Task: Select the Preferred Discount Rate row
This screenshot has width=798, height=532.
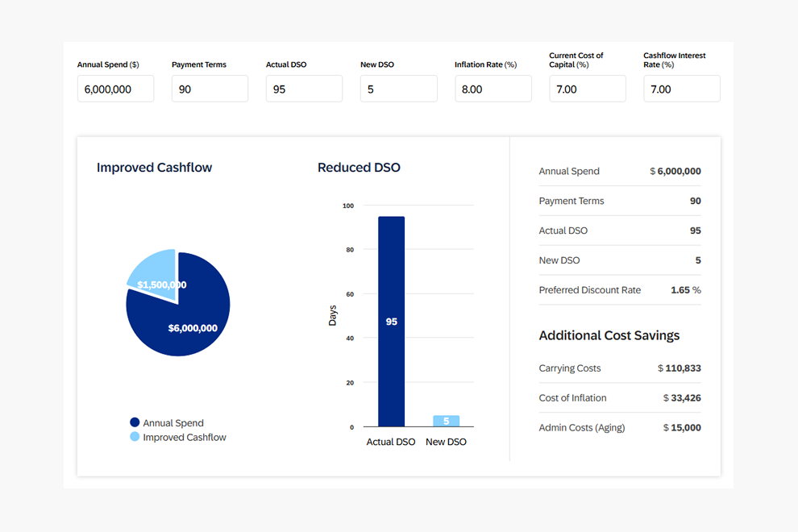Action: pos(619,289)
